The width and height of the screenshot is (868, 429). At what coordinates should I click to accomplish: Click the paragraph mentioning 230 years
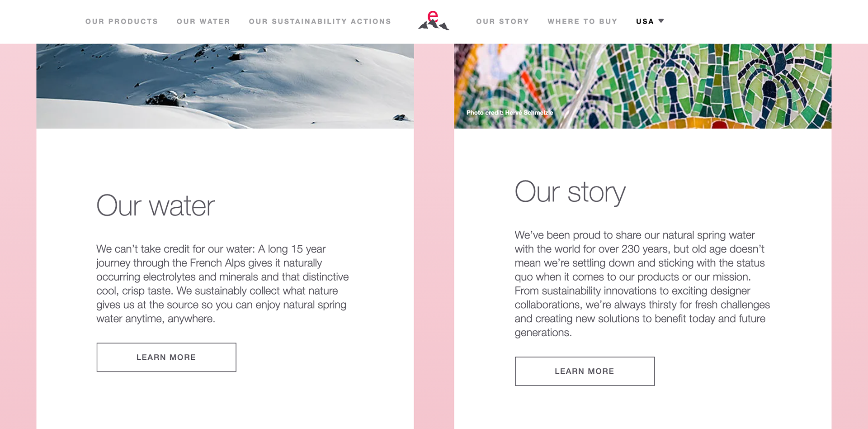click(x=642, y=284)
